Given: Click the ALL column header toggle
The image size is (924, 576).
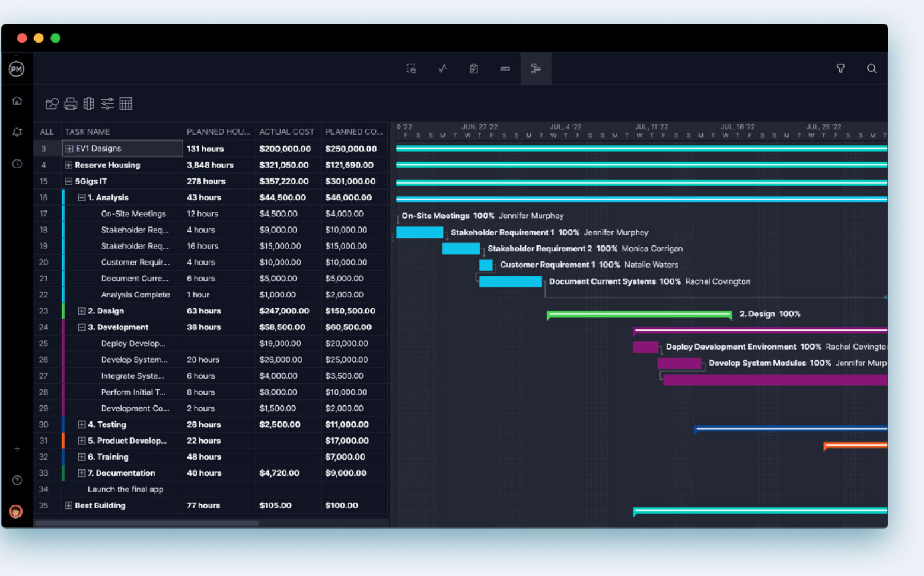Looking at the screenshot, I should (x=46, y=131).
